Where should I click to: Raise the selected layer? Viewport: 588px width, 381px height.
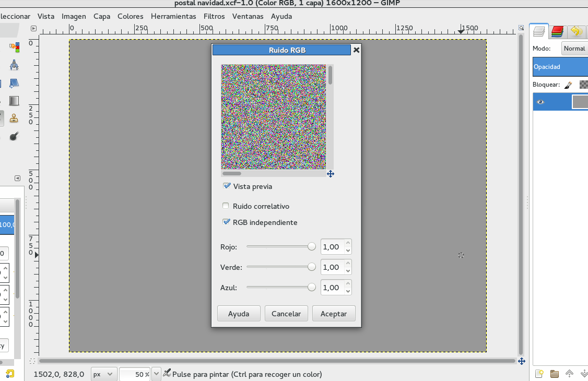tap(569, 374)
